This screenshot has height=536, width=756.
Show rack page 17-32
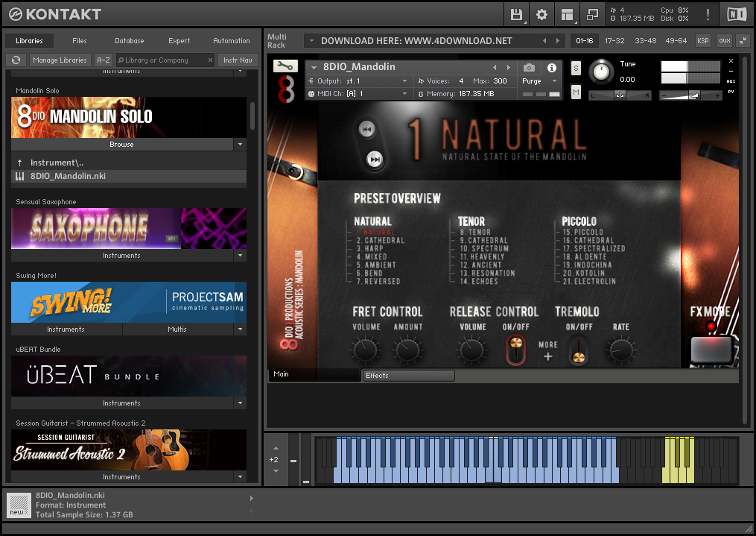tap(614, 40)
